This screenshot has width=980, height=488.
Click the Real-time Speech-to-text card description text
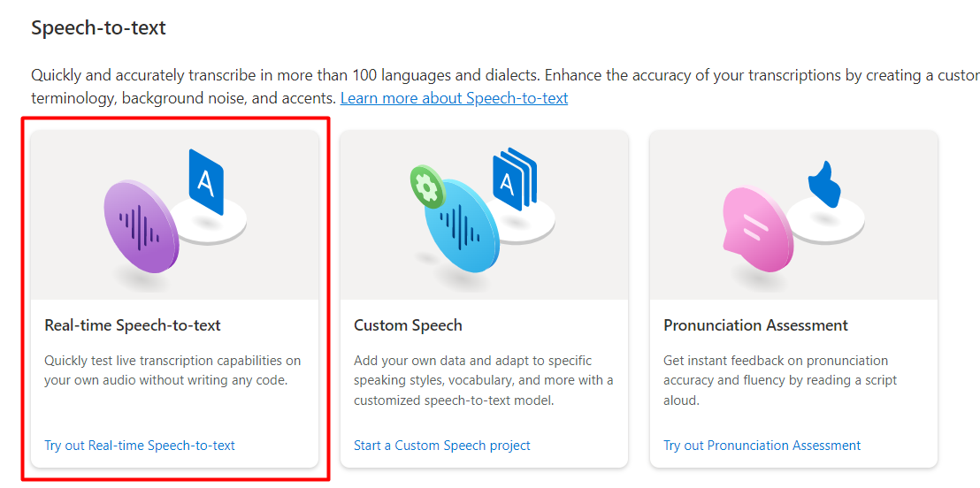(x=172, y=370)
